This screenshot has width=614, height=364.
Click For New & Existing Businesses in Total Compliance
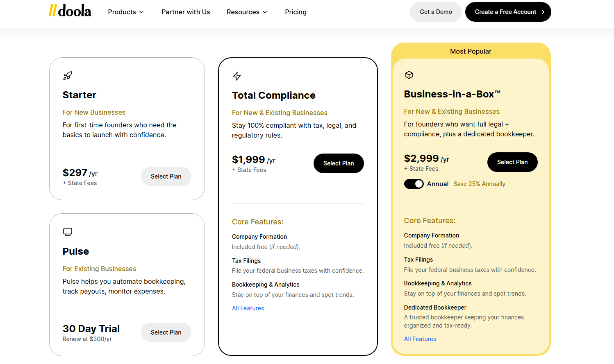280,113
